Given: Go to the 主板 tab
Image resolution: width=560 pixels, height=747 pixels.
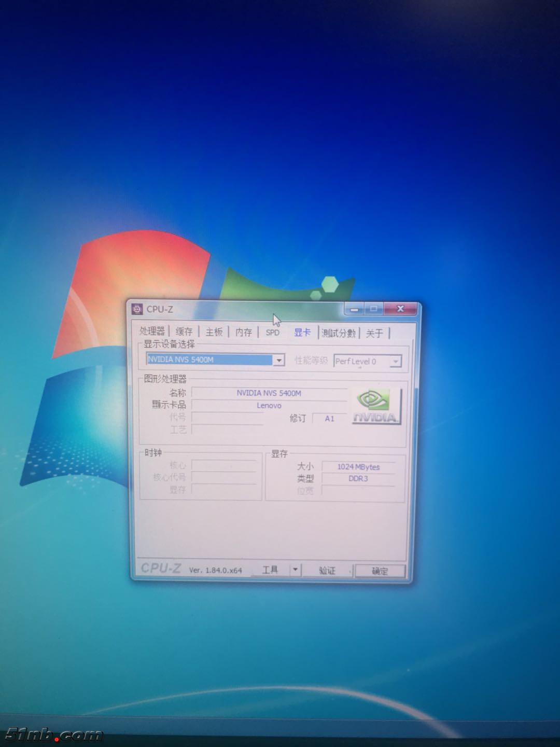Looking at the screenshot, I should 214,332.
